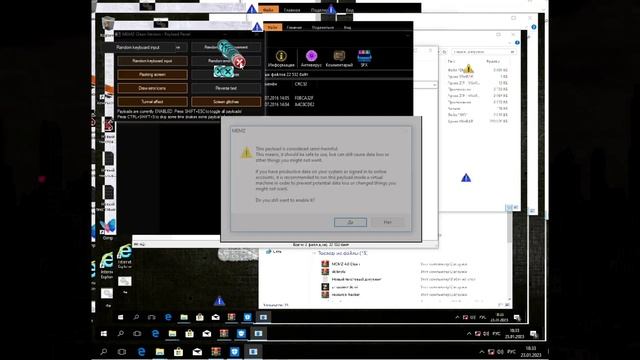
Task: Click the search field in the right Explorer window
Action: tap(483, 52)
